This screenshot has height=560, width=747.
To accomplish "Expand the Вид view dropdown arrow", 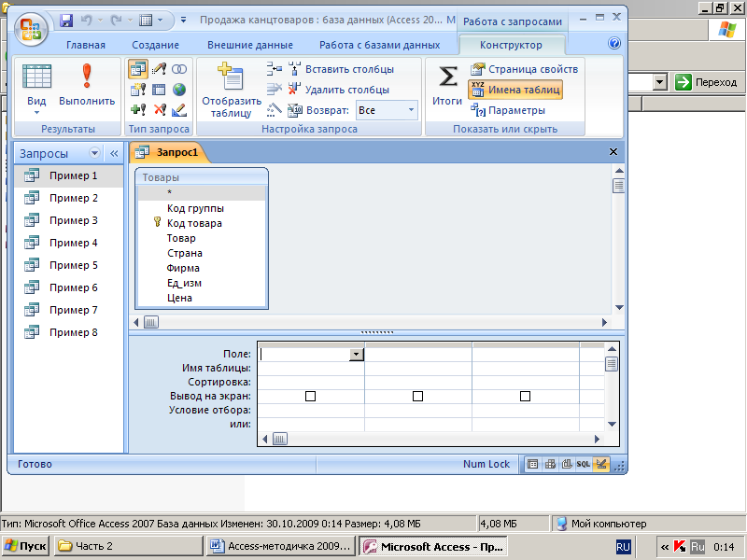I will 36,112.
